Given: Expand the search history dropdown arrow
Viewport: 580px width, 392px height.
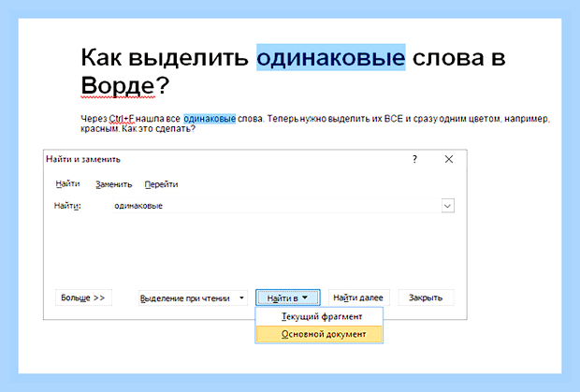Looking at the screenshot, I should click(x=447, y=206).
